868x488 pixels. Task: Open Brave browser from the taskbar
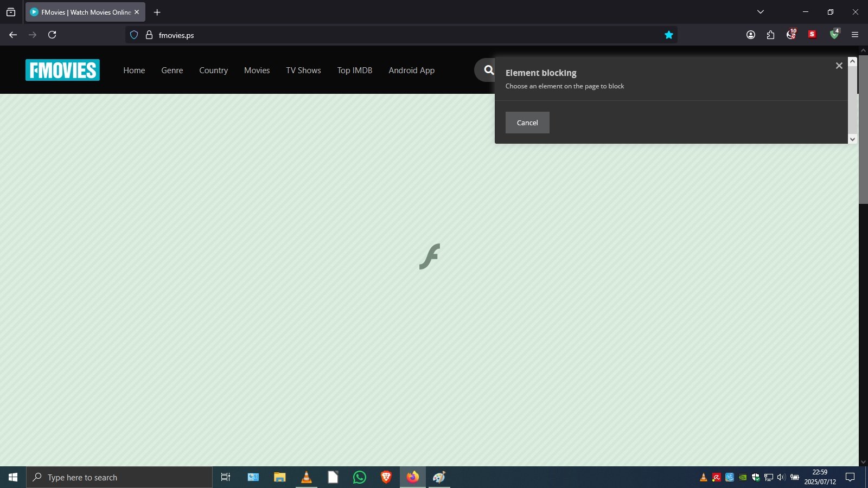386,477
